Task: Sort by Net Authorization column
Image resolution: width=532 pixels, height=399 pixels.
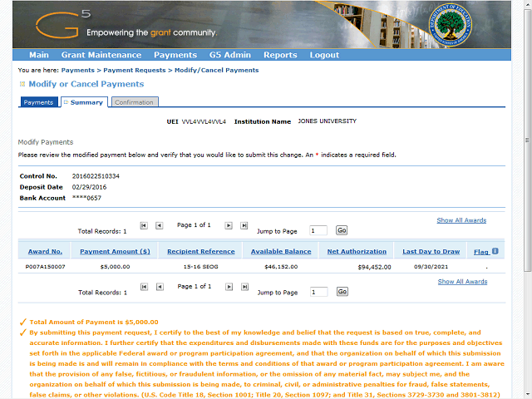Action: pos(357,251)
